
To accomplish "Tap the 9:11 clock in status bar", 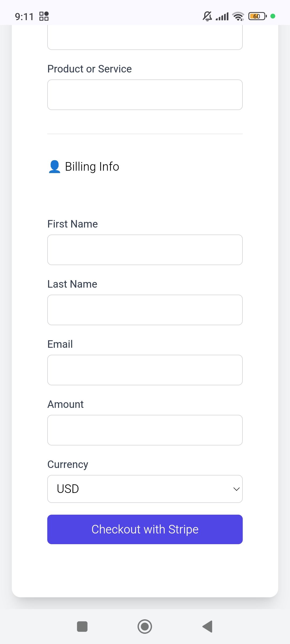I will 24,17.
